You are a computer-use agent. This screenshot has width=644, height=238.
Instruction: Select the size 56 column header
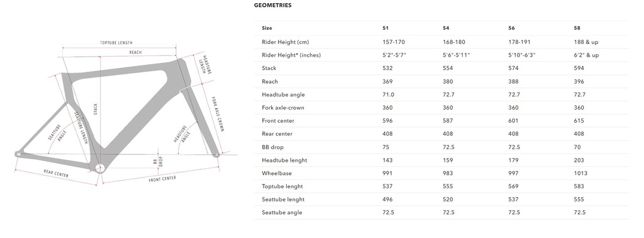pyautogui.click(x=512, y=28)
